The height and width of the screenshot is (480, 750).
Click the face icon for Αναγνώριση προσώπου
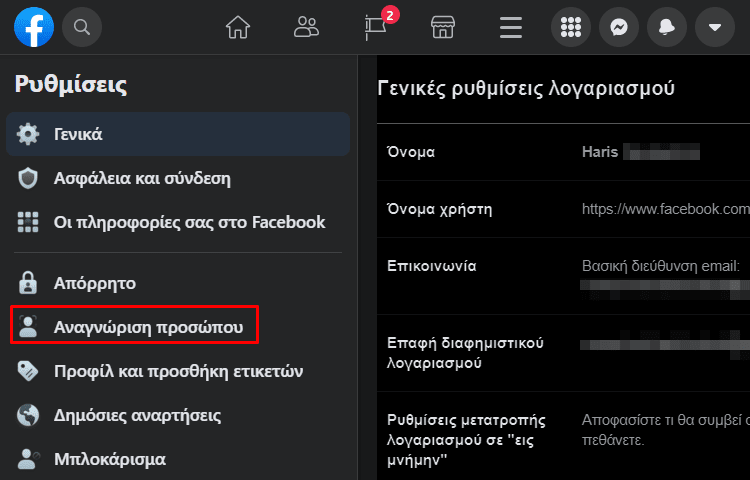(28, 327)
